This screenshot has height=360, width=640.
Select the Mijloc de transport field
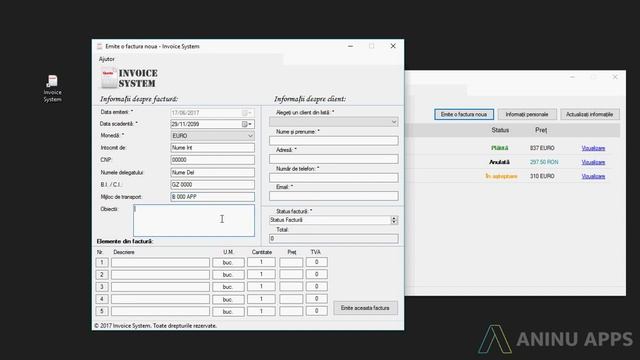(212, 197)
